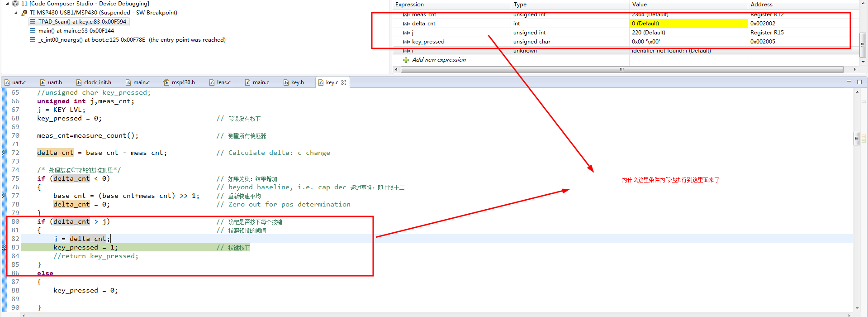Toggle the breakpoint marker at line 83
The width and height of the screenshot is (868, 317).
[x=4, y=247]
